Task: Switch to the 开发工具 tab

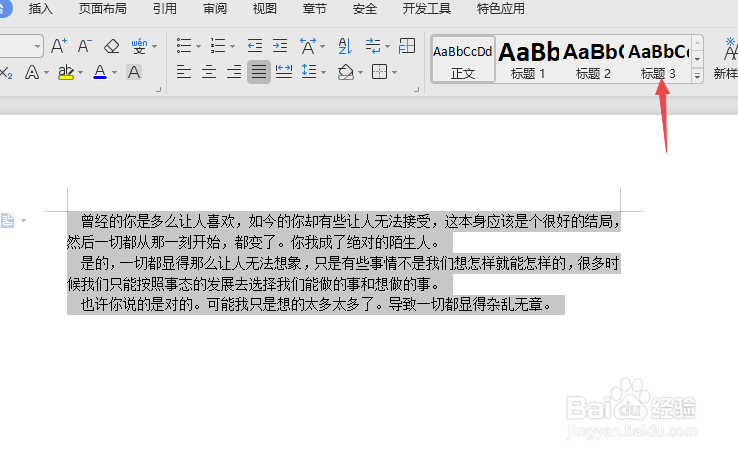Action: (426, 8)
